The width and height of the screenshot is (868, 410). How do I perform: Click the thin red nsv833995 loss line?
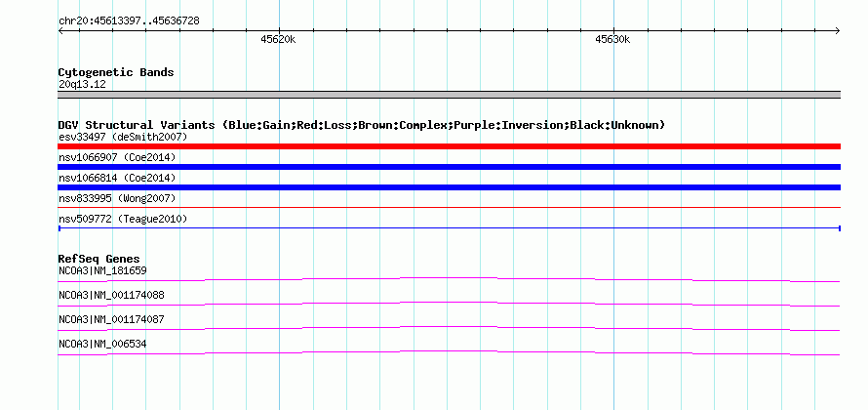(449, 208)
